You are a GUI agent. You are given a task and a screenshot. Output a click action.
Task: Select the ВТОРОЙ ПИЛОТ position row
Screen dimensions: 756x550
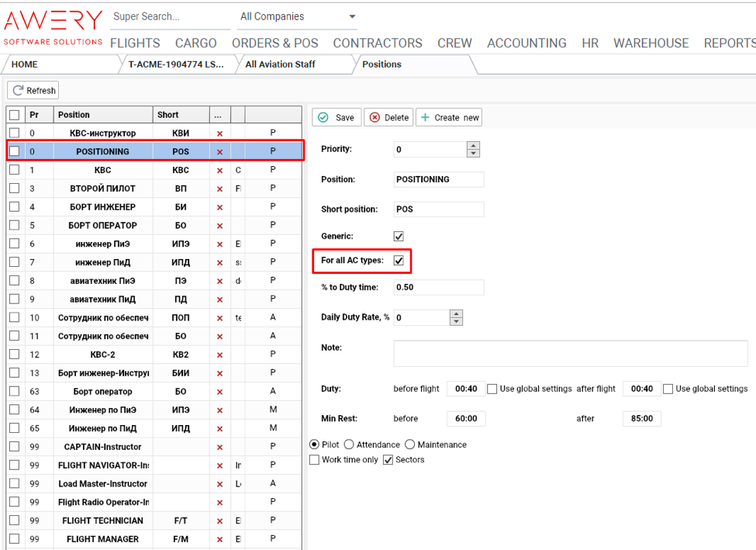tap(102, 189)
